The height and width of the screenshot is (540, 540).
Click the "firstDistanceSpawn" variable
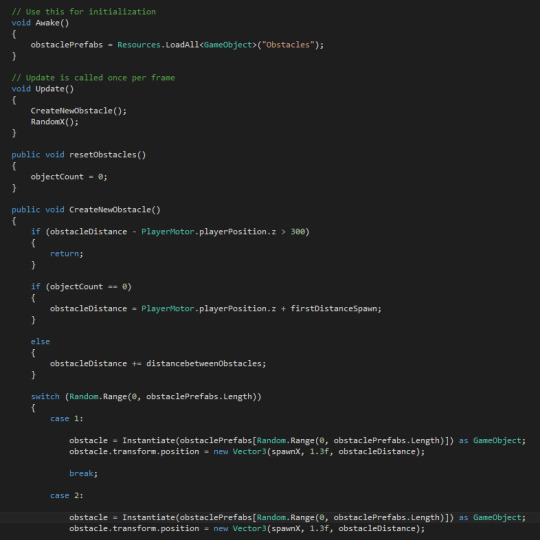[x=334, y=309]
